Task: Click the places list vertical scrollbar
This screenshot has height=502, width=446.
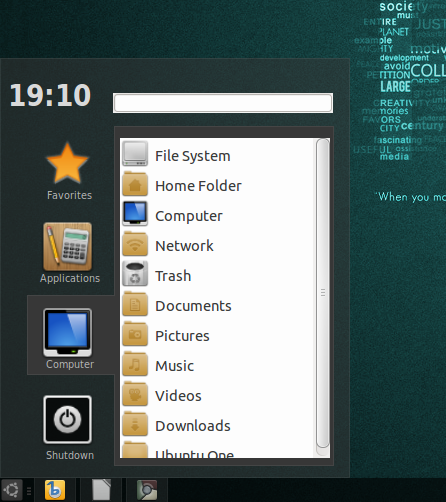Action: (323, 293)
